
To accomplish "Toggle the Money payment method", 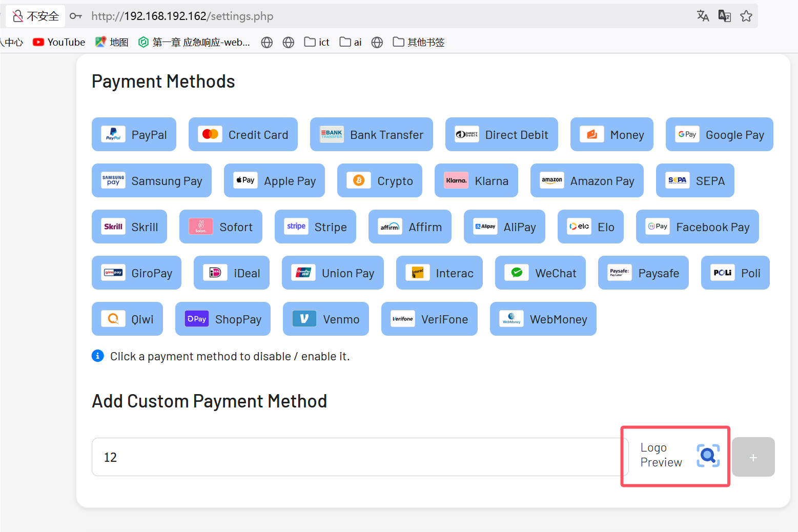I will 611,134.
